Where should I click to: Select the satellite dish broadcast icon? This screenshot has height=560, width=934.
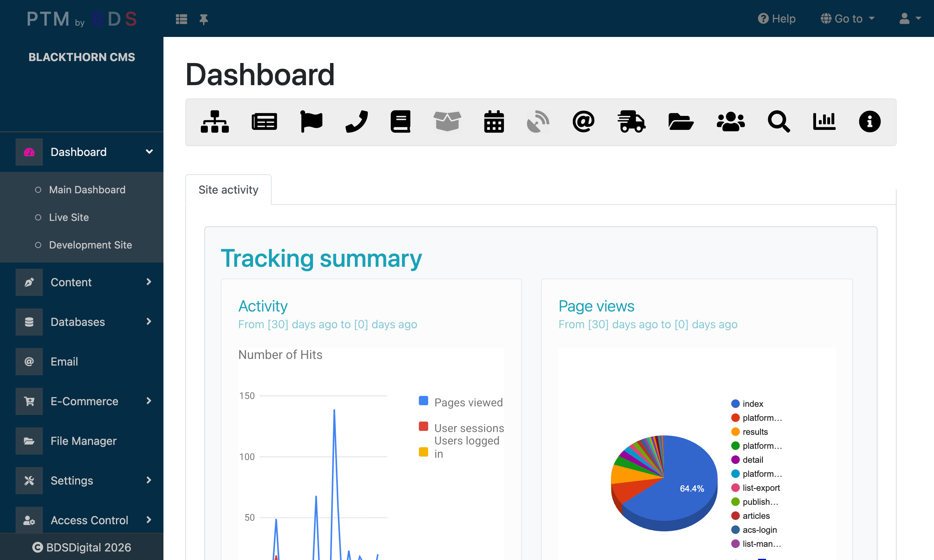point(538,122)
